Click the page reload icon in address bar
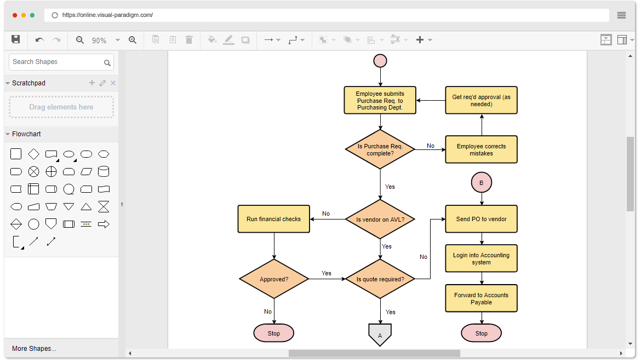641x364 pixels. coord(54,15)
